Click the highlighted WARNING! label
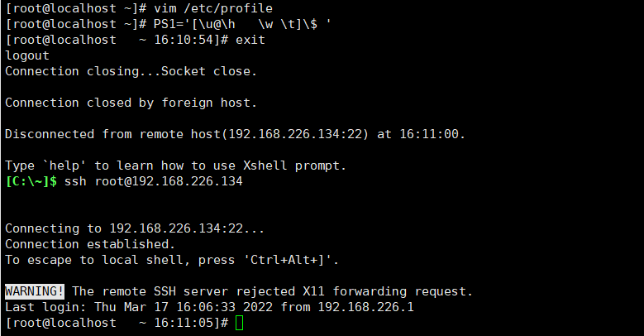Screen dimensions: 644x336 point(35,291)
